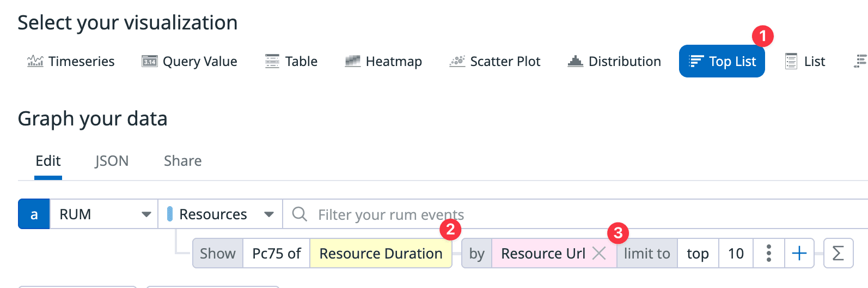The width and height of the screenshot is (868, 288).
Task: Click the query label 'a'
Action: point(34,214)
